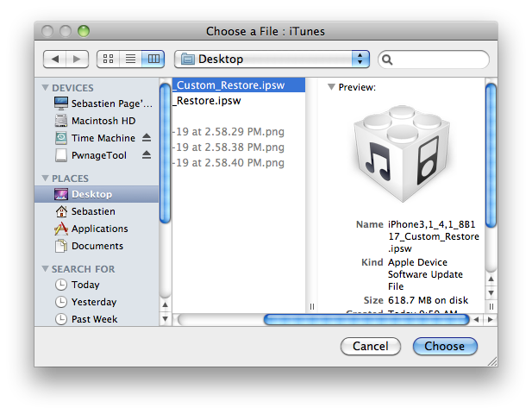
Task: Open the Desktop location popup menu
Action: point(272,59)
